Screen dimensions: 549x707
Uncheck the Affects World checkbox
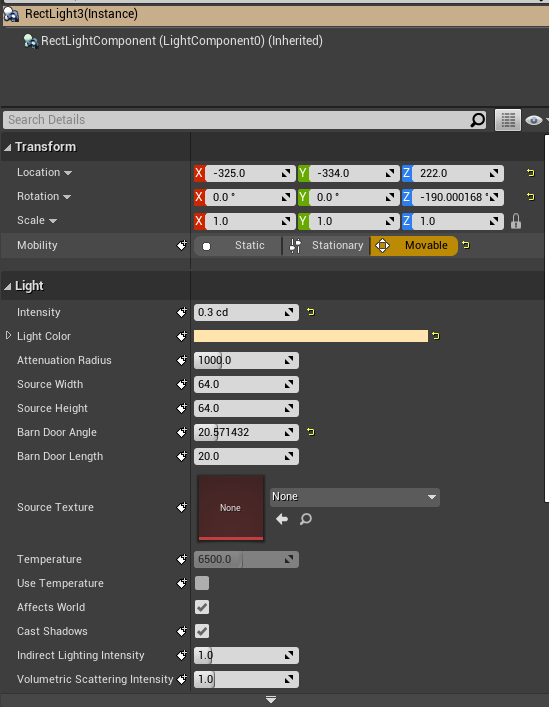[202, 607]
